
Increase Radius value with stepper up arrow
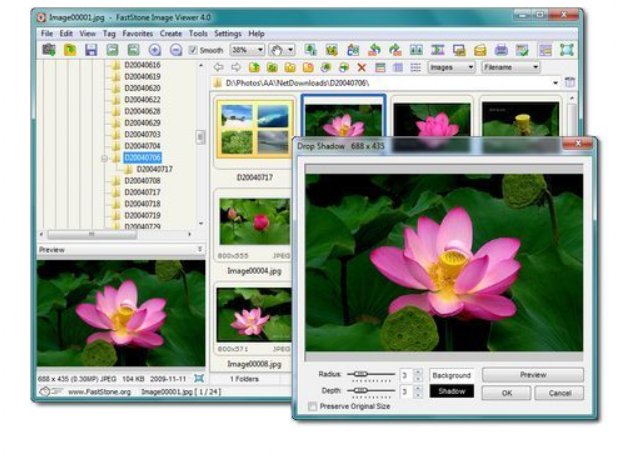418,372
